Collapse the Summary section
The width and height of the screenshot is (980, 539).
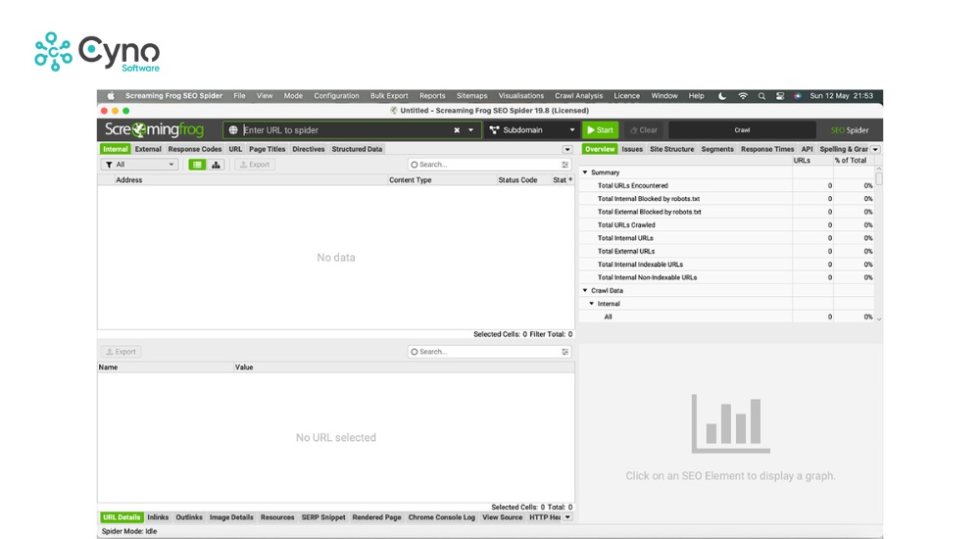pos(586,172)
